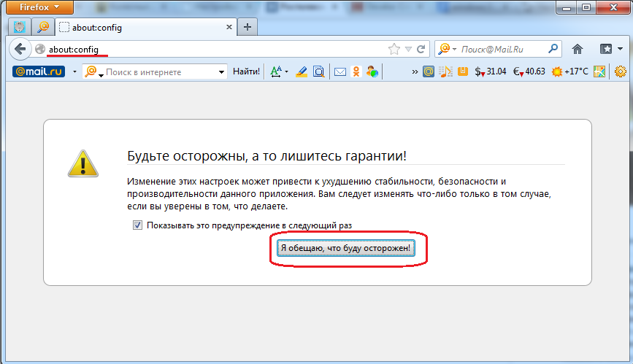Close the about:config tab
This screenshot has height=364, width=633.
pos(229,27)
